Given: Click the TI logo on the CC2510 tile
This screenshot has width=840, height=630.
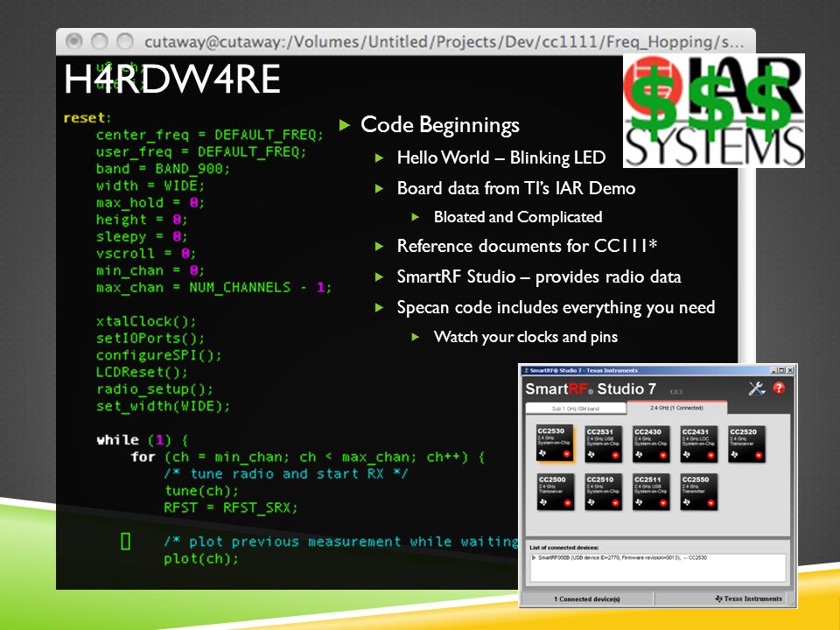Looking at the screenshot, I should pos(591,502).
